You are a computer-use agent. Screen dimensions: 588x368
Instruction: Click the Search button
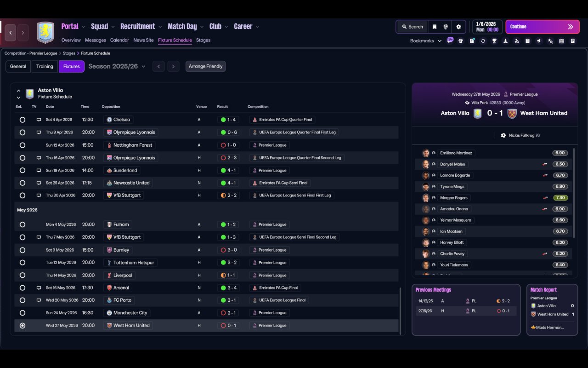tap(412, 27)
